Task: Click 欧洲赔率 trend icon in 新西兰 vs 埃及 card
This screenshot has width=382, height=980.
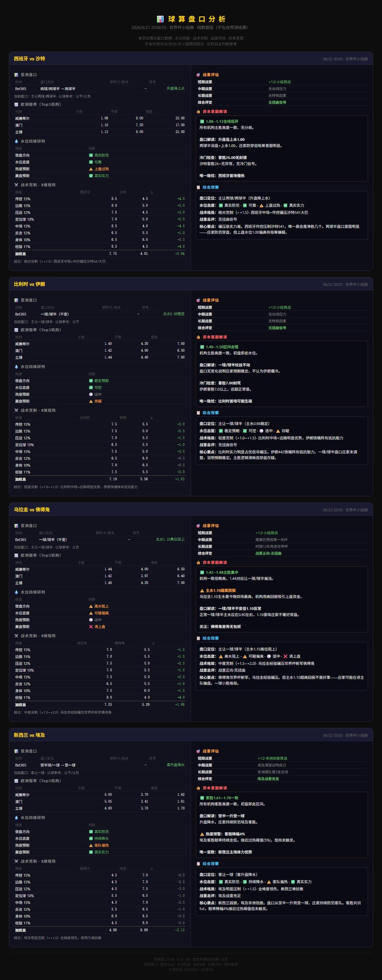Action: click(x=16, y=781)
